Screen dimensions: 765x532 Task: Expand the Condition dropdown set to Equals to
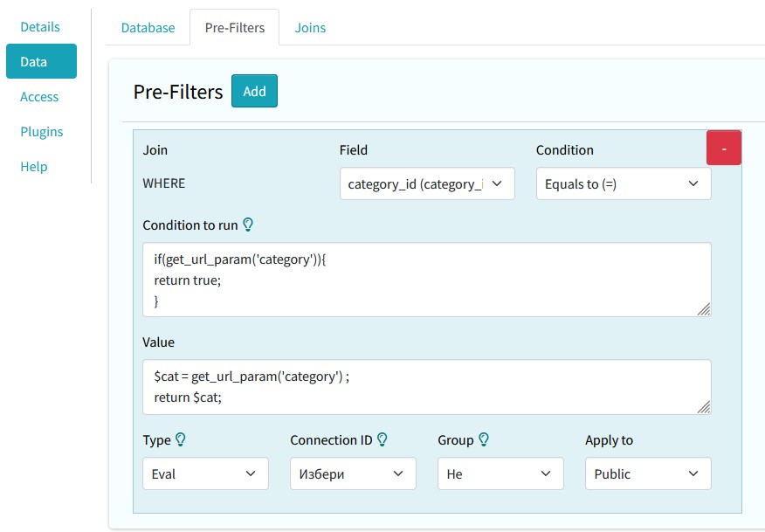623,184
